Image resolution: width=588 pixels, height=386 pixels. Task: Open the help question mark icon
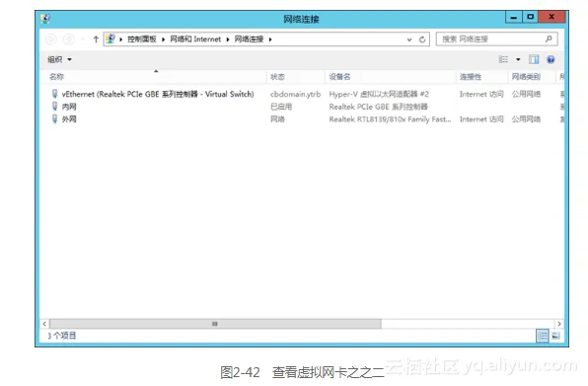551,59
